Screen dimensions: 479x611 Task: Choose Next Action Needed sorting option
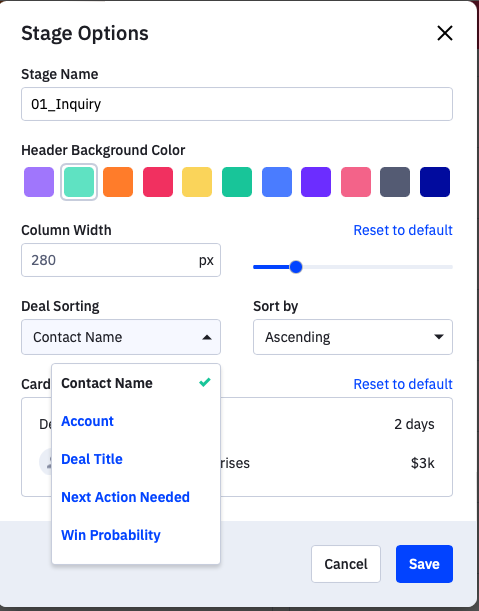125,497
